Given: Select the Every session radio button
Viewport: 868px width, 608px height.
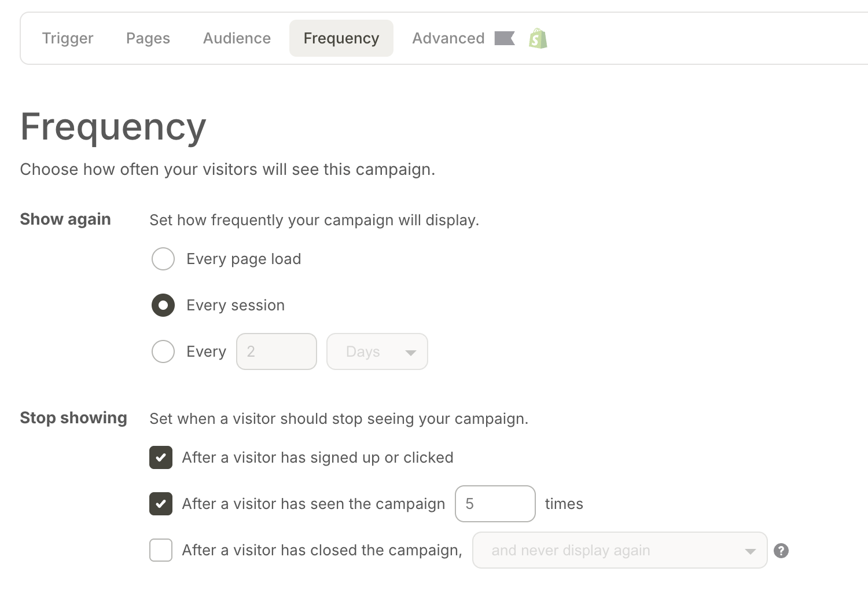Looking at the screenshot, I should tap(163, 305).
